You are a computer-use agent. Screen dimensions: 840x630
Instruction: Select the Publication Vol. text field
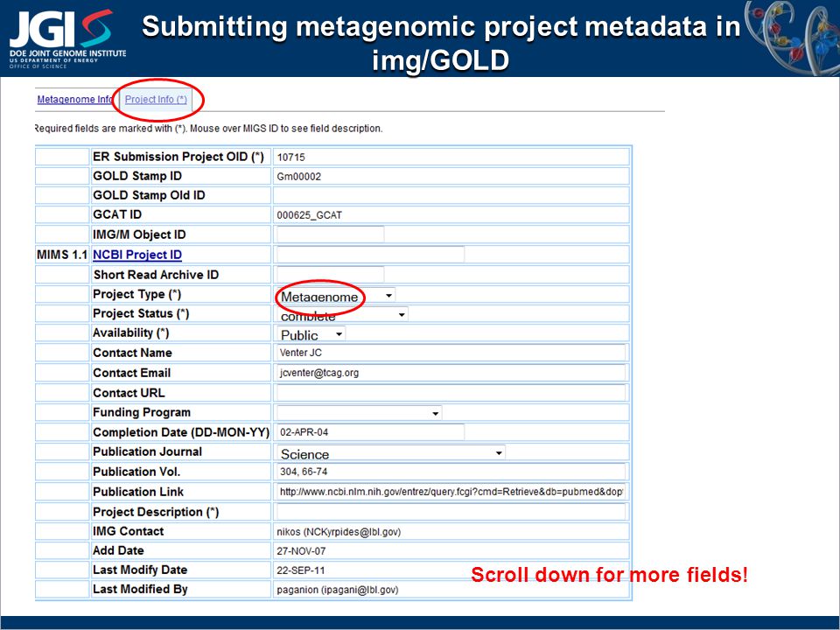pyautogui.click(x=451, y=472)
